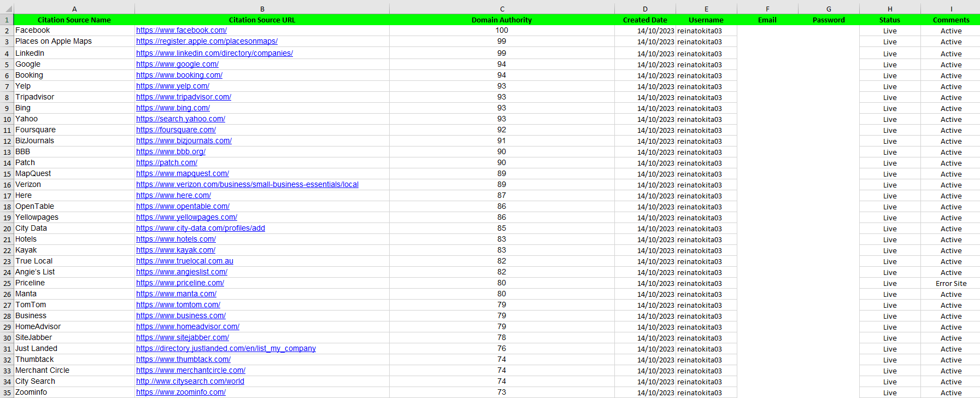This screenshot has height=398, width=980.
Task: Follow the tripadvisor.com link
Action: (x=184, y=97)
